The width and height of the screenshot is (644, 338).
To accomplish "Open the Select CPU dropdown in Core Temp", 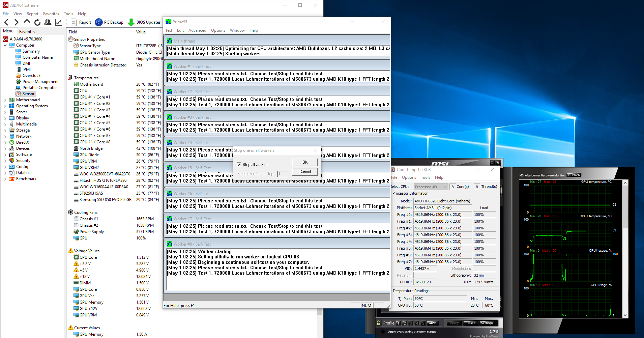I will point(431,187).
